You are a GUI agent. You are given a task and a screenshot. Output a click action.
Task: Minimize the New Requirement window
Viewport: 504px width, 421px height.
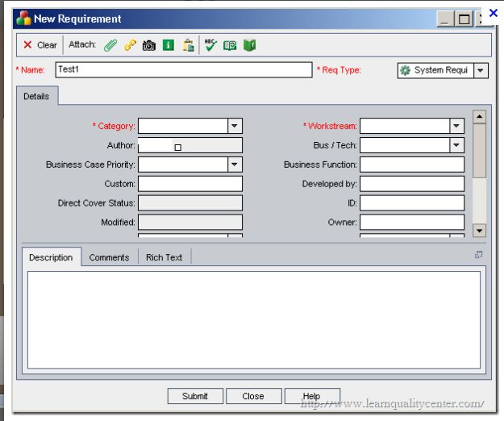click(x=445, y=19)
